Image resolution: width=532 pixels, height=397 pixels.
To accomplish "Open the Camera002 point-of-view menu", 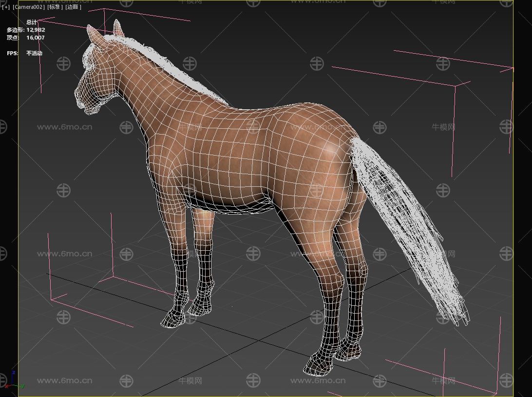I will pos(29,7).
